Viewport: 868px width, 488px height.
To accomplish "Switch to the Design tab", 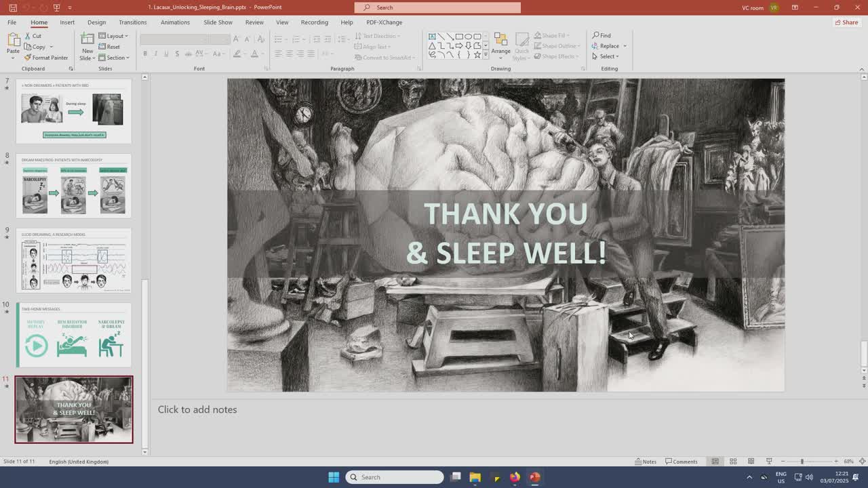I will pos(96,22).
